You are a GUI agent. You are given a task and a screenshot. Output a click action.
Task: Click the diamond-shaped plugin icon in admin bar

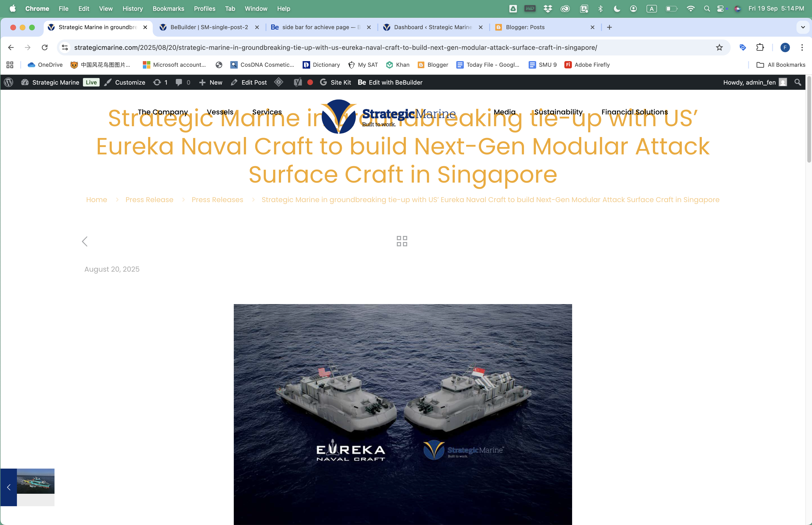pyautogui.click(x=279, y=82)
